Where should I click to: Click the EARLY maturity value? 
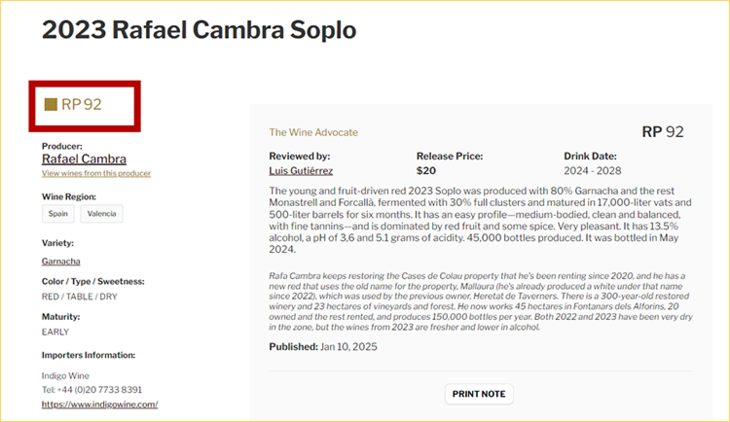tap(55, 331)
